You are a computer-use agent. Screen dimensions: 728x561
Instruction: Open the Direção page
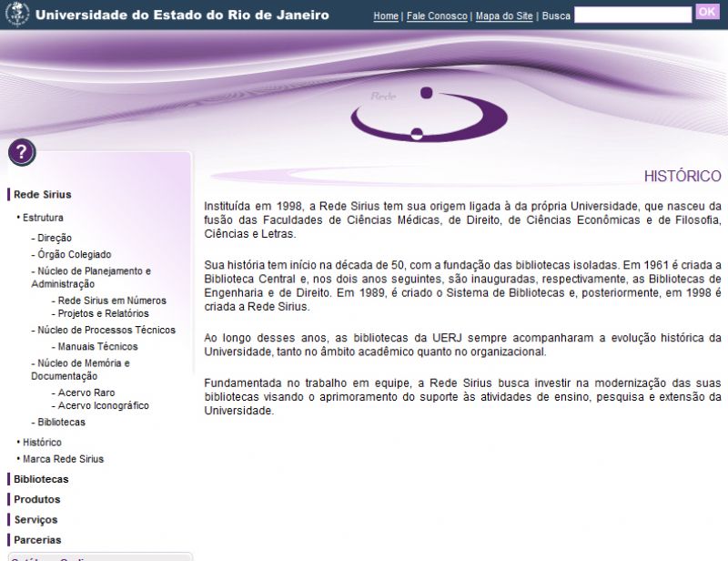55,238
